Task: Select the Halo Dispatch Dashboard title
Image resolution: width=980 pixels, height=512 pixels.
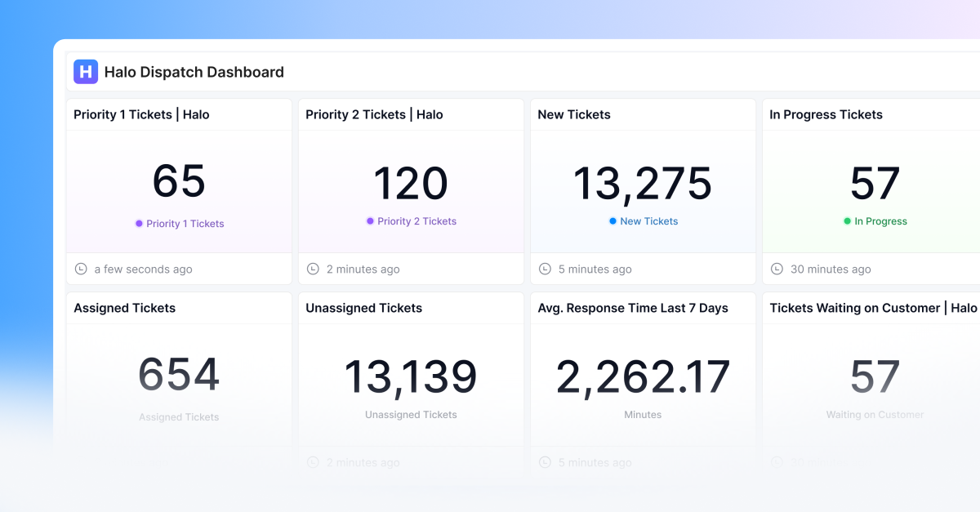Action: coord(194,72)
